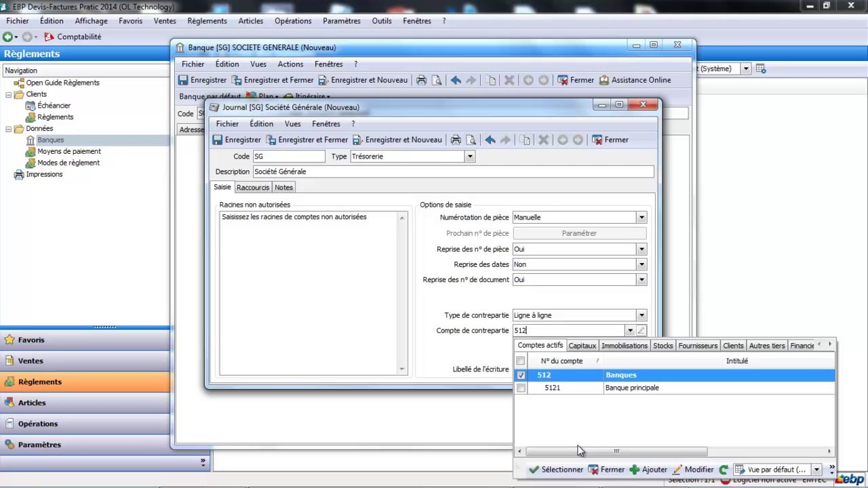Click Comptabilité in the main toolbar
Image resolution: width=868 pixels, height=488 pixels.
(73, 37)
